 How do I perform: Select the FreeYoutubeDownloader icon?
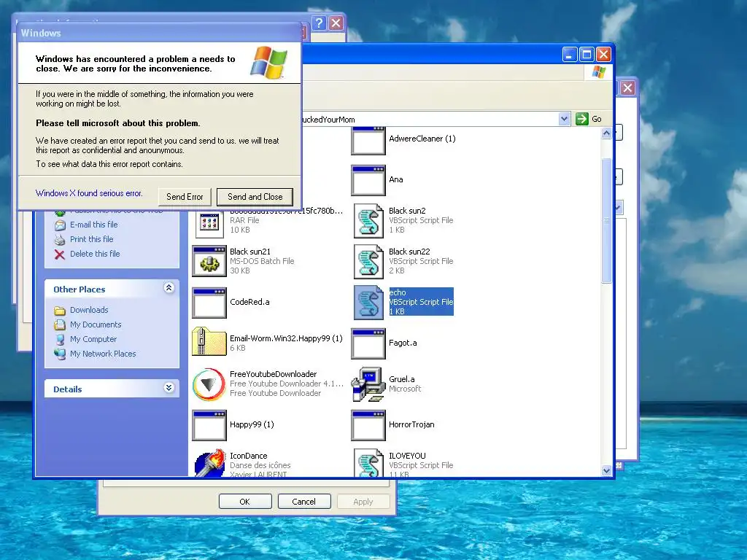point(209,384)
